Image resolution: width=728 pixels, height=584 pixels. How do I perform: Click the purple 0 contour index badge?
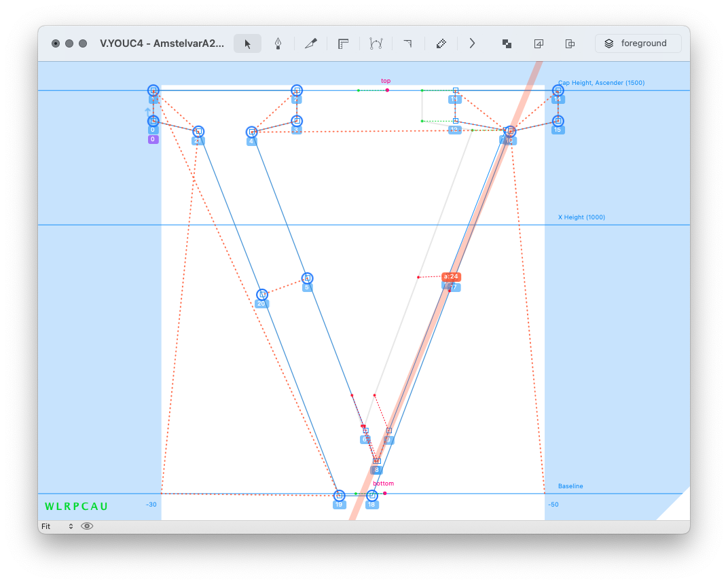[153, 139]
